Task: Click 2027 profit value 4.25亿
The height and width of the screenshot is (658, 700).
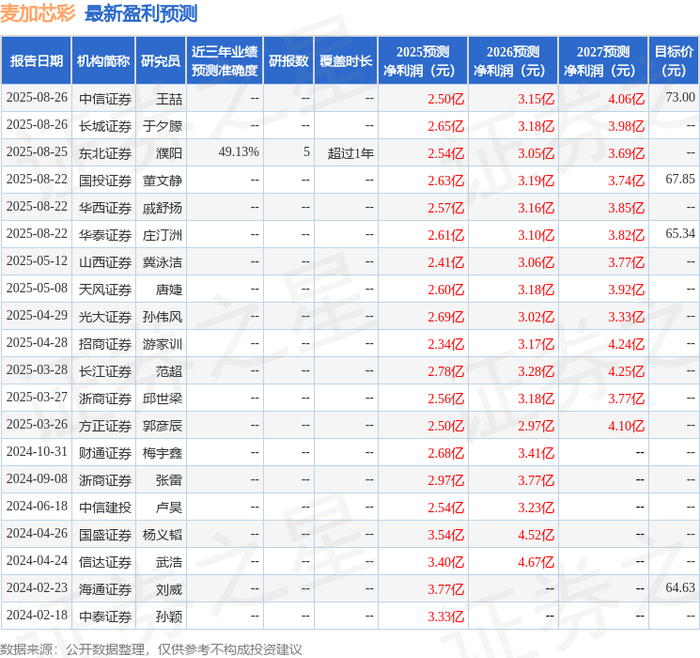Action: pyautogui.click(x=626, y=371)
